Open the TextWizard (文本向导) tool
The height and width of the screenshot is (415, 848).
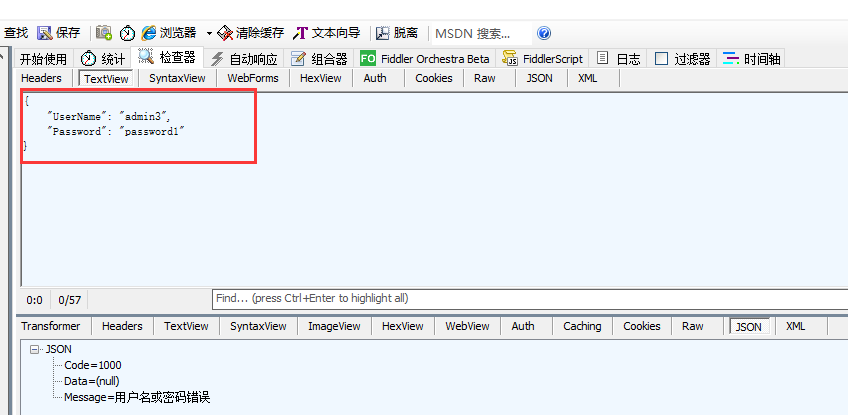326,33
